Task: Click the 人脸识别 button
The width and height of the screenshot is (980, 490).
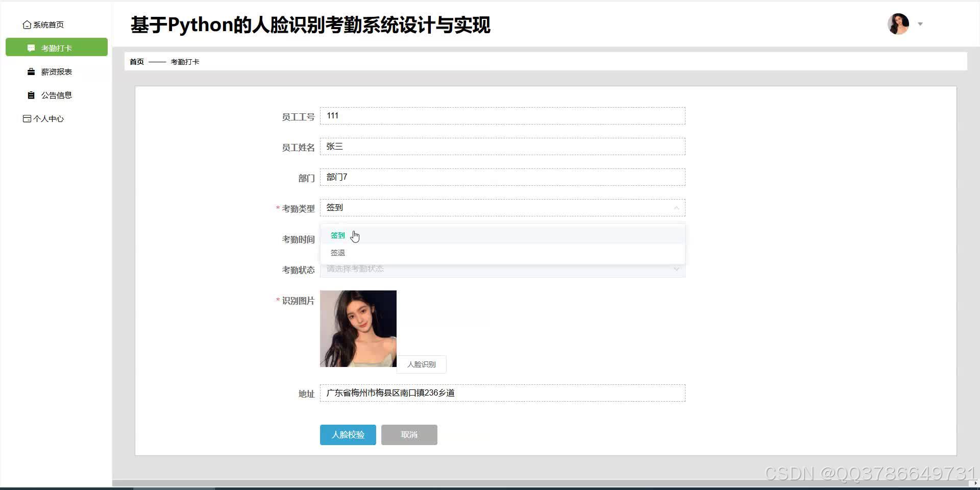Action: [421, 364]
